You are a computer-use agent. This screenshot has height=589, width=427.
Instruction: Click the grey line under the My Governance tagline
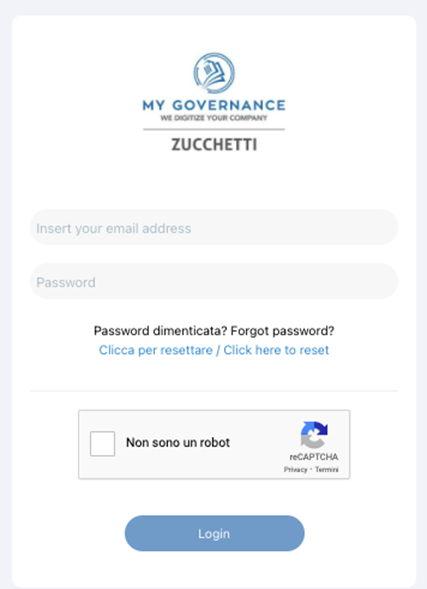point(214,129)
